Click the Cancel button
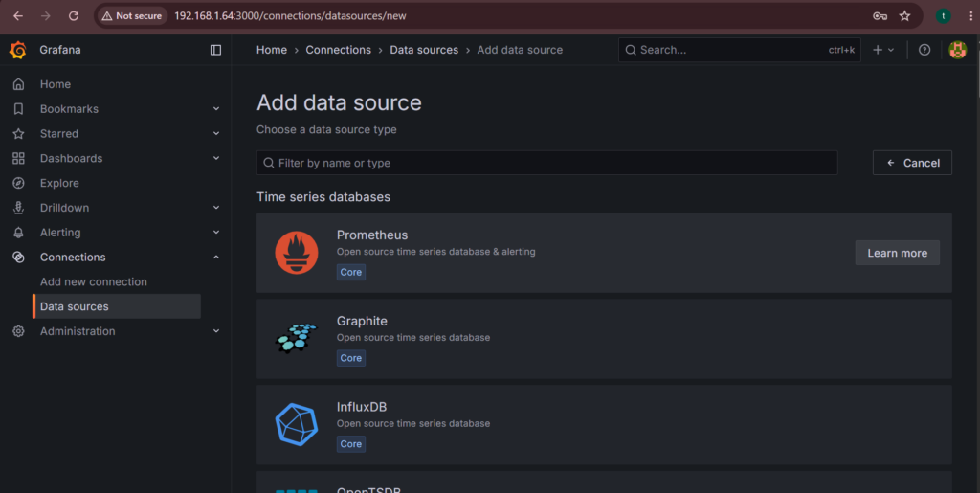Screen dimensions: 980x493 tap(912, 163)
